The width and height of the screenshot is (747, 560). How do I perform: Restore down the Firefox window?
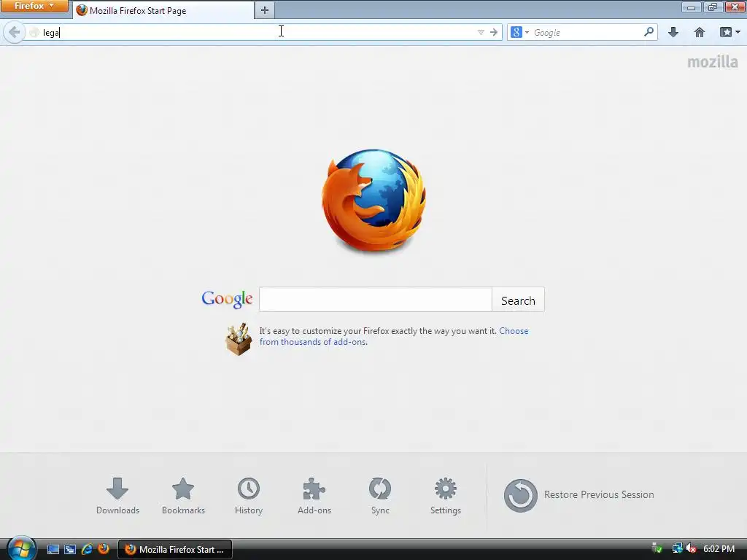pyautogui.click(x=712, y=7)
